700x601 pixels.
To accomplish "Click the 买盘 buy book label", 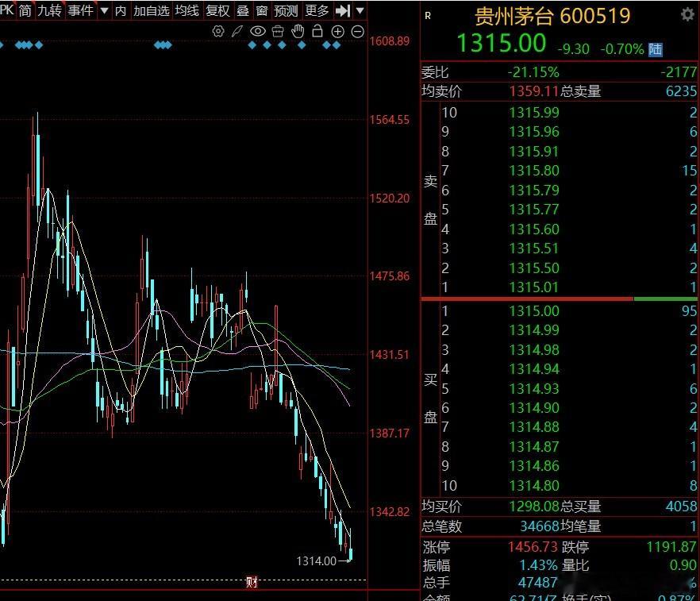I will (430, 399).
